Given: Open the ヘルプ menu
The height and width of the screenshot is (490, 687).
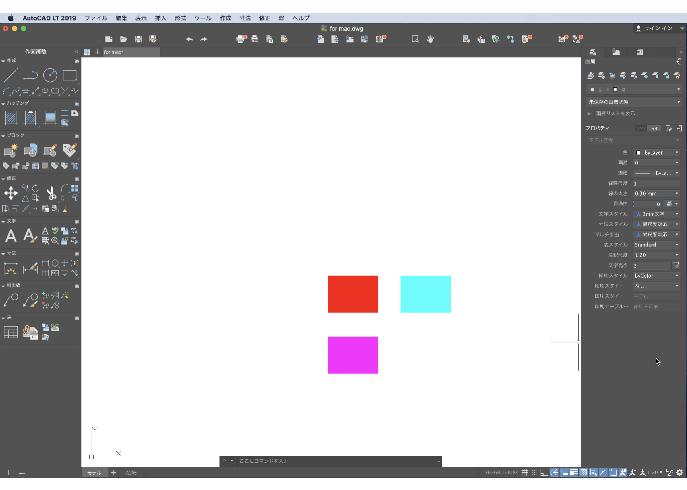Looking at the screenshot, I should pos(301,18).
